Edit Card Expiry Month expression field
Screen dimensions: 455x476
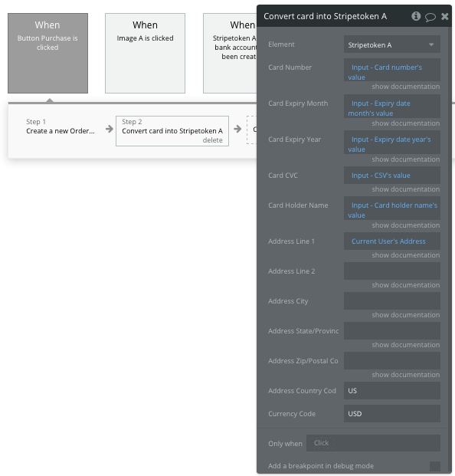click(392, 106)
